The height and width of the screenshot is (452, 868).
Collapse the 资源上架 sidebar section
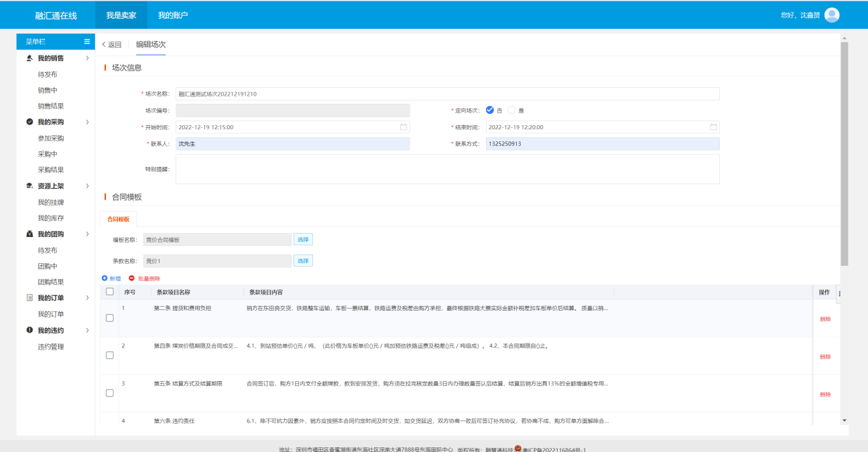coord(87,186)
